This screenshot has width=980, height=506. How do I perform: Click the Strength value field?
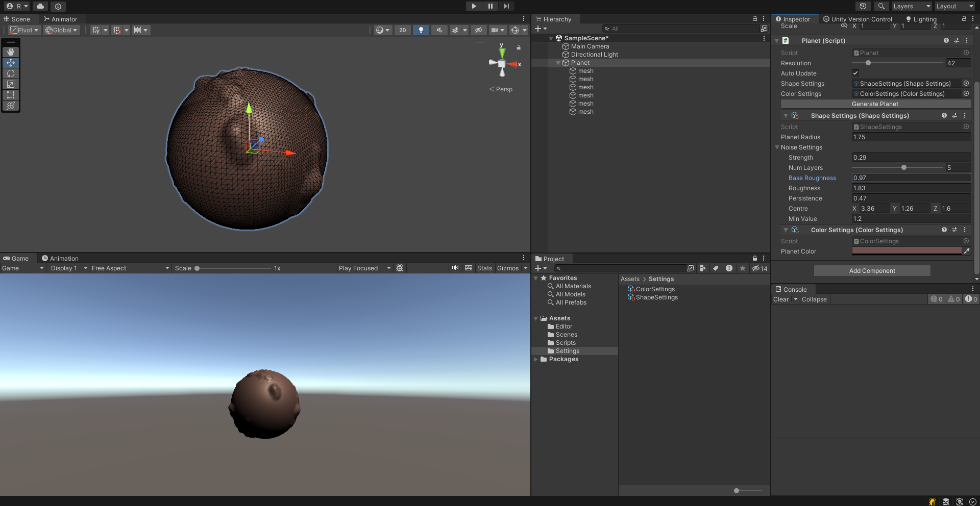click(x=911, y=157)
